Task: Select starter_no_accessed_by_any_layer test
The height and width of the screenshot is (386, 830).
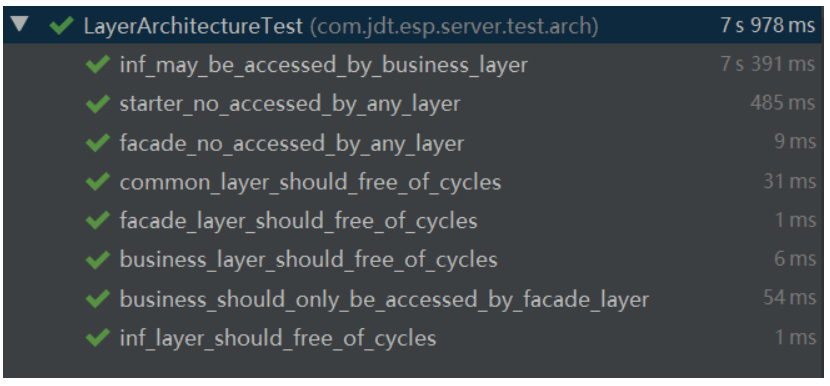Action: (x=290, y=104)
